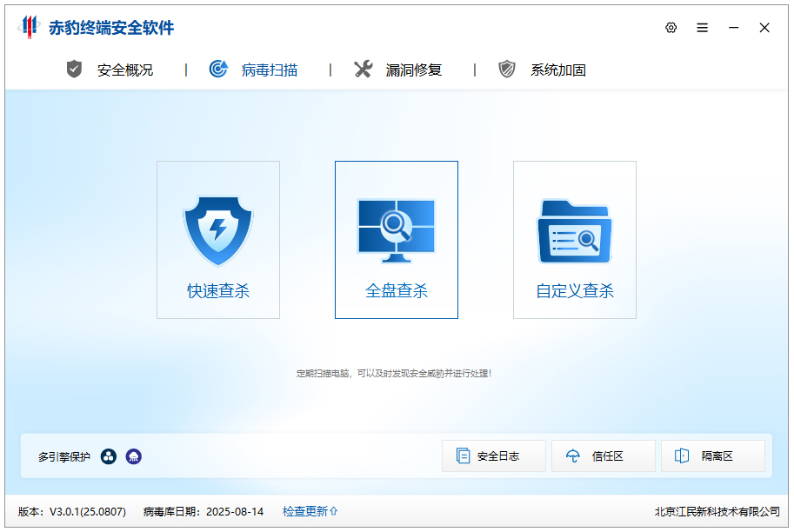
Task: Switch to the 漏洞修复 tab
Action: (x=398, y=70)
